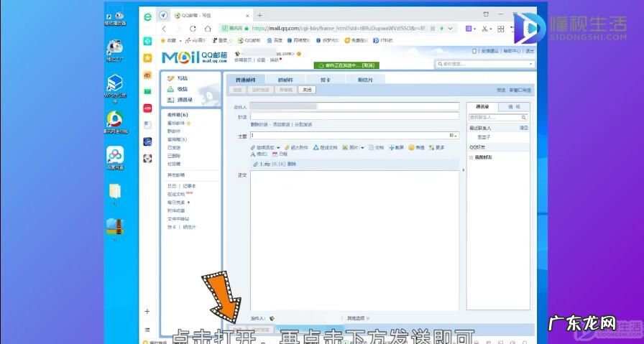This screenshot has width=644, height=344.
Task: Cancel sending via the green banner 取消 link
Action: (368, 65)
